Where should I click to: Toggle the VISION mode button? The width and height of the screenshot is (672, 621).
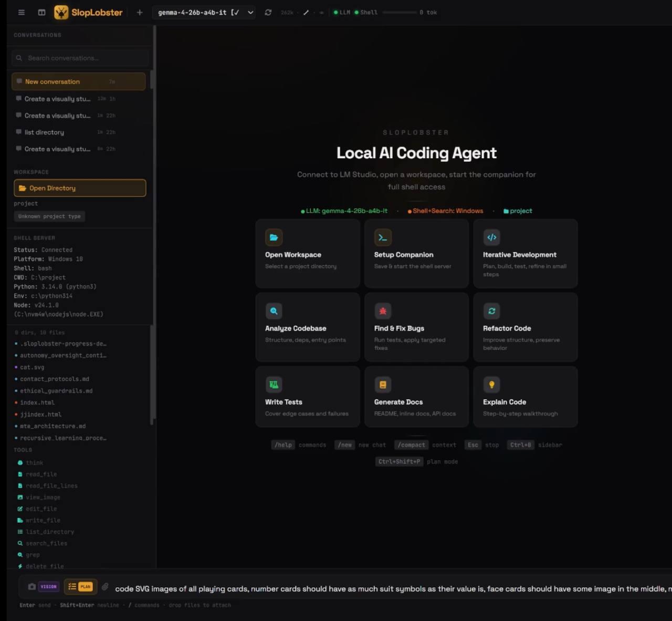click(48, 586)
